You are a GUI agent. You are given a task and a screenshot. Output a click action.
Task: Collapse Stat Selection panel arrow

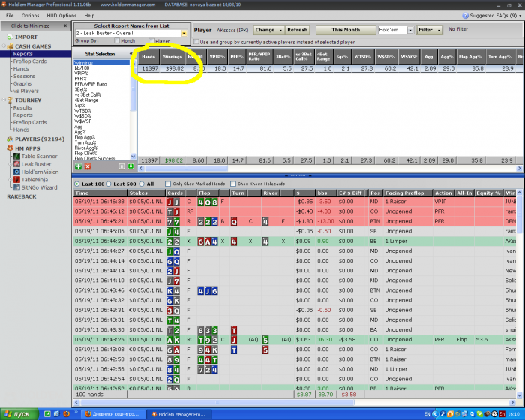point(131,54)
